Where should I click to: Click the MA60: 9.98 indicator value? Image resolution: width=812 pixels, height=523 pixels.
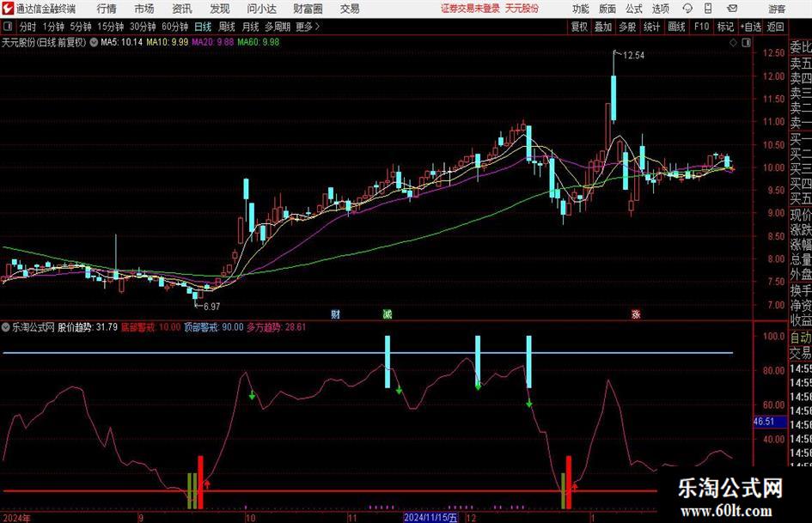(259, 42)
